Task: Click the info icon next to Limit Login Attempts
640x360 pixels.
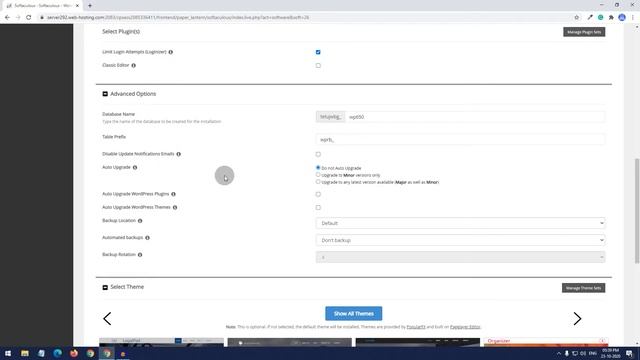Action: point(171,52)
